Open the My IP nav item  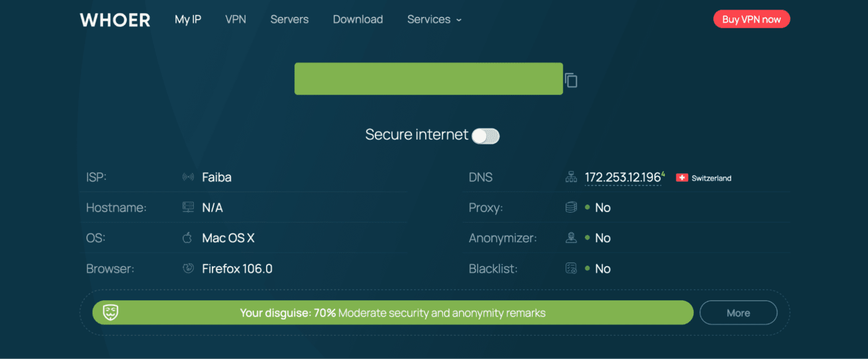click(x=188, y=19)
